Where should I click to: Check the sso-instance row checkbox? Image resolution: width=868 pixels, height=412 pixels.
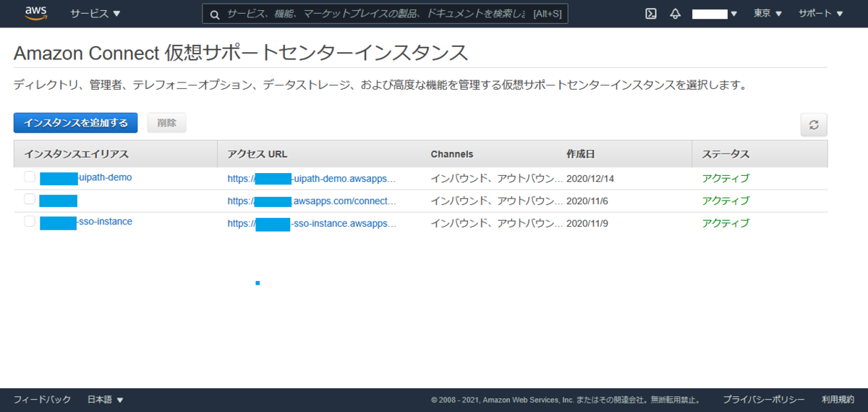30,222
